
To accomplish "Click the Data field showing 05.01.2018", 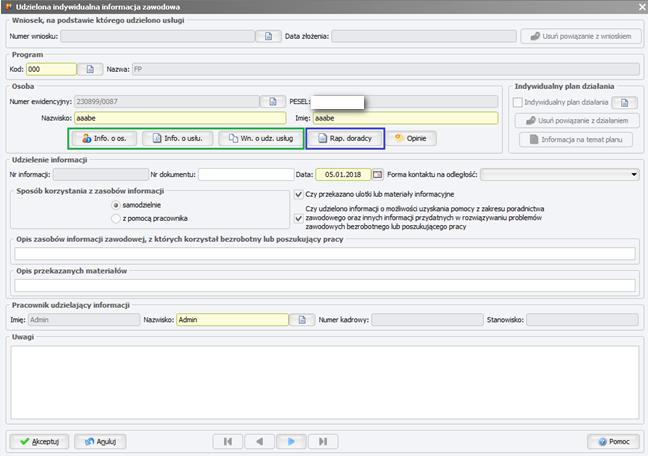I will point(343,174).
